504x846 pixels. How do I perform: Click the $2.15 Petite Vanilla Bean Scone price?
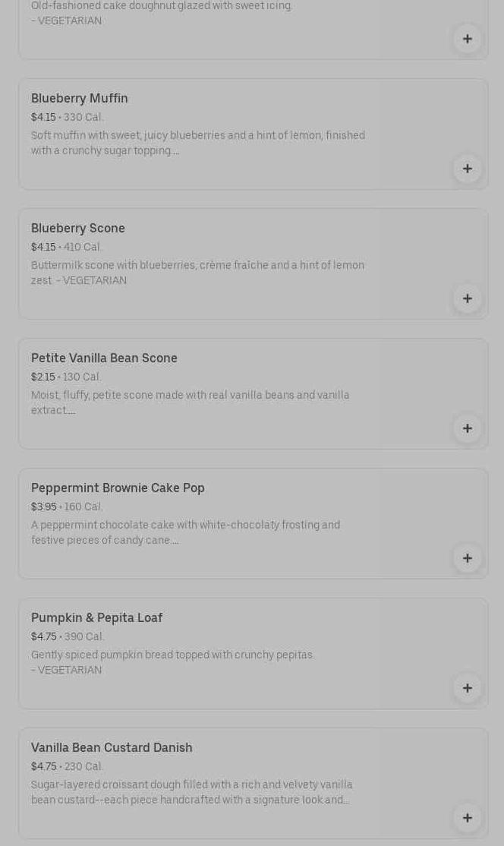click(x=43, y=377)
